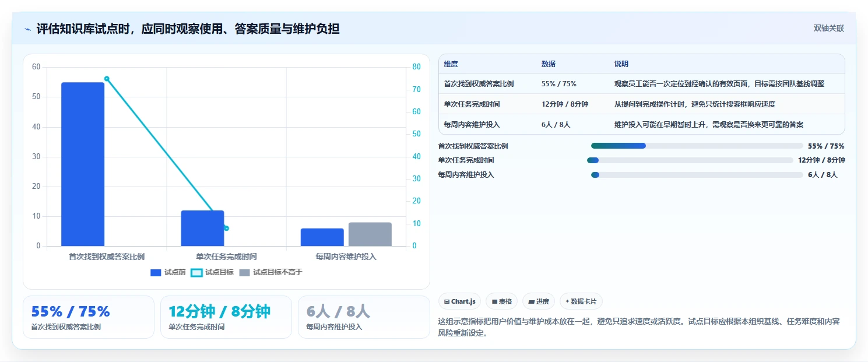Click description starting with 从提问到完成操作计时

[695, 104]
